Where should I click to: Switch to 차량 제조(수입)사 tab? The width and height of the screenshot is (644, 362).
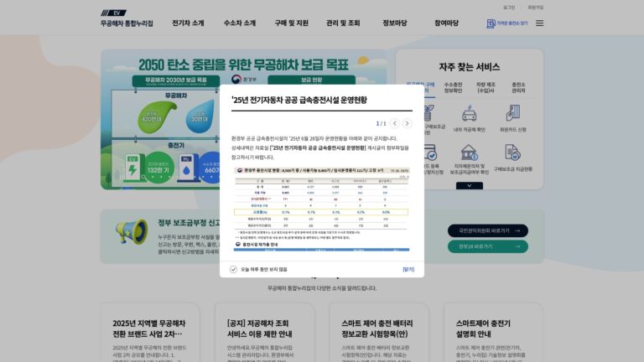(x=486, y=87)
